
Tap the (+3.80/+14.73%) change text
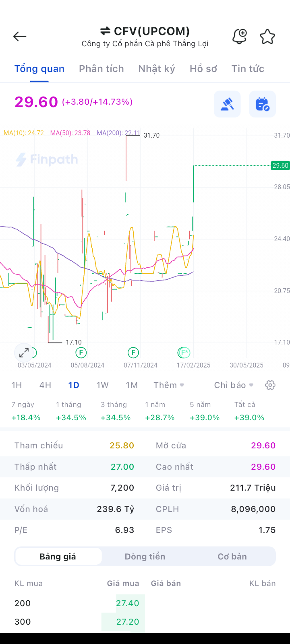click(x=97, y=102)
